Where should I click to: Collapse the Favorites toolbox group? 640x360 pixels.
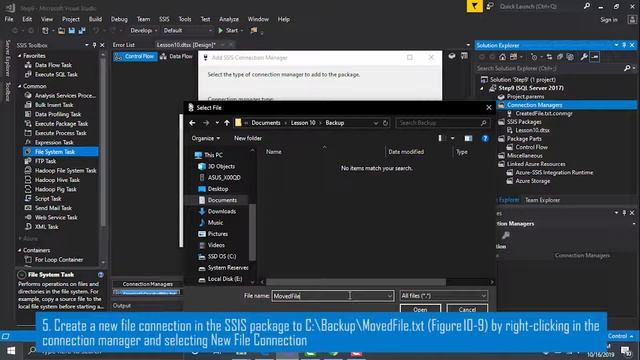pyautogui.click(x=20, y=56)
